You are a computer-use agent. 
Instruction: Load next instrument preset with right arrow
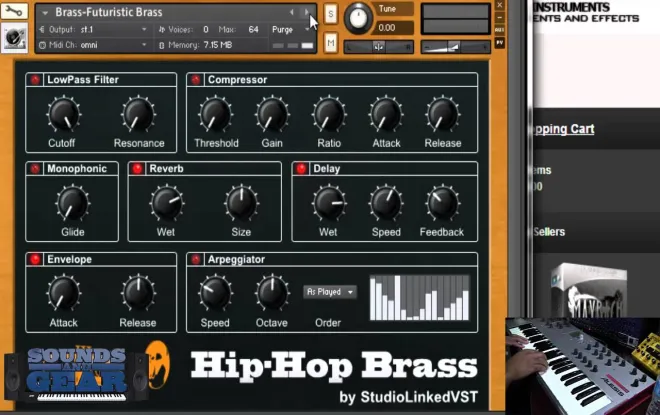pyautogui.click(x=306, y=12)
